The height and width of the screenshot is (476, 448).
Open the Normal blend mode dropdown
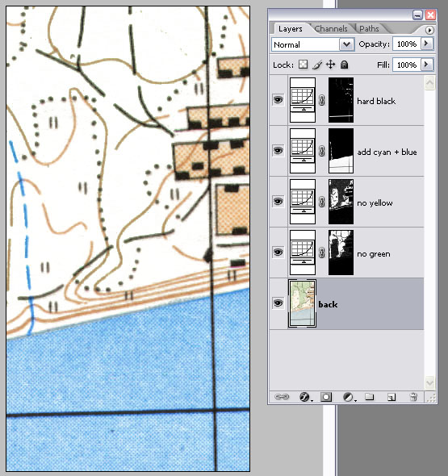click(x=313, y=44)
